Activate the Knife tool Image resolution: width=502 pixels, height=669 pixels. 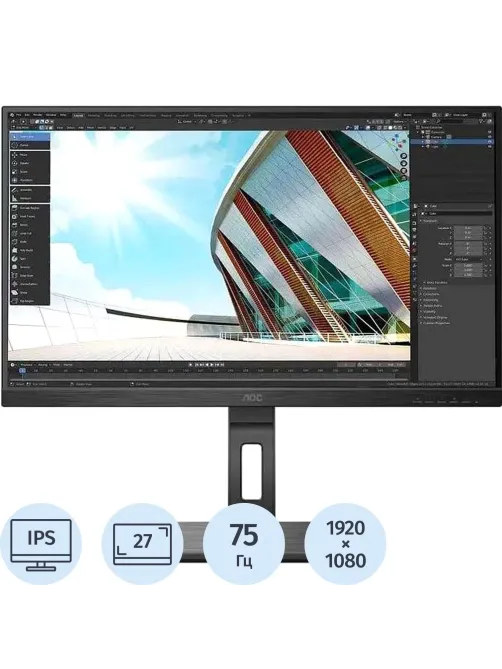click(x=29, y=242)
